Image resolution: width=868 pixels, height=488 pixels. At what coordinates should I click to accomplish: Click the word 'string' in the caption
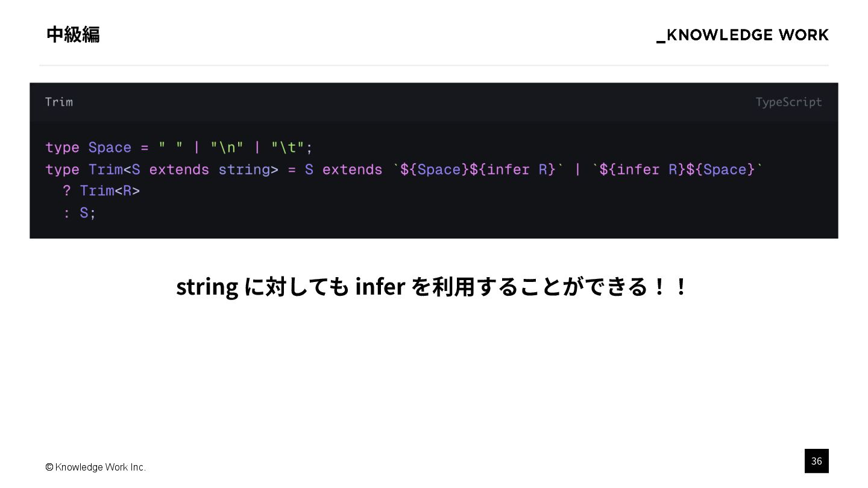pos(207,287)
